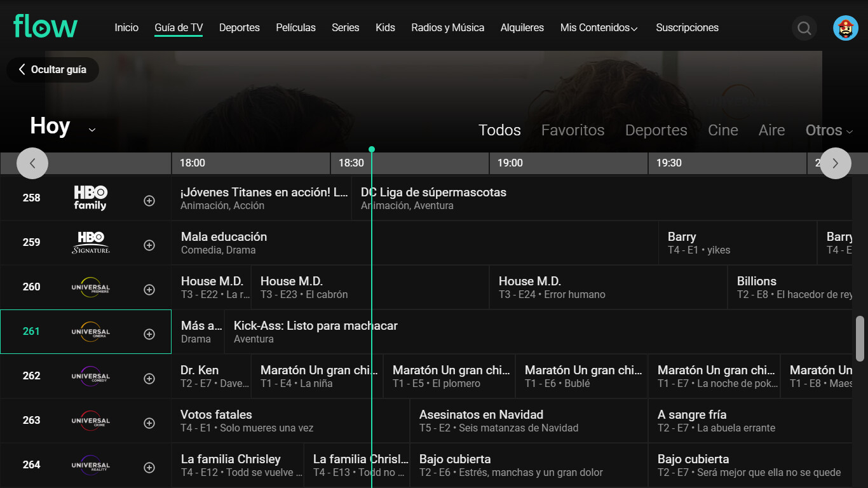Image resolution: width=868 pixels, height=488 pixels.
Task: Open Maratón Un gran chico episode Bublé
Action: coord(581,376)
